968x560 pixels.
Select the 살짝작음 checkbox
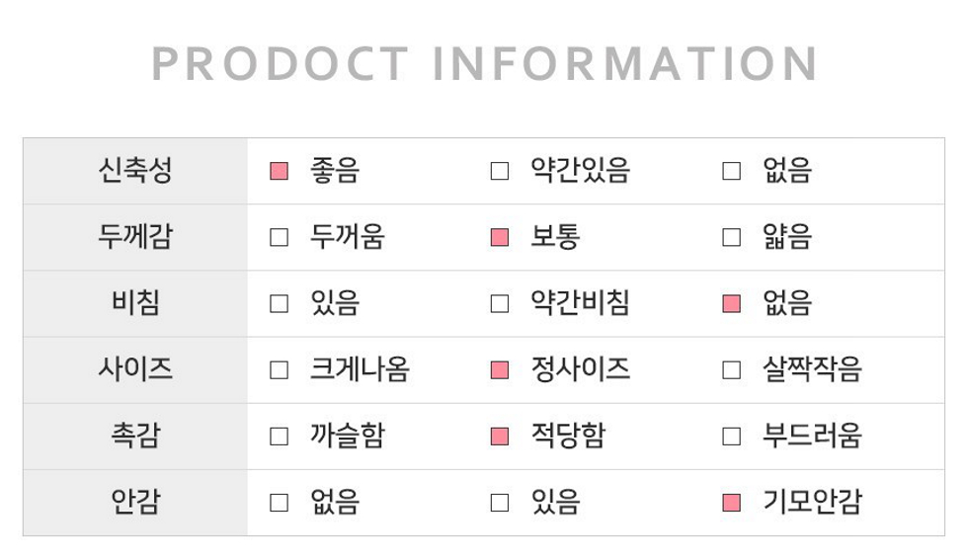coord(732,370)
